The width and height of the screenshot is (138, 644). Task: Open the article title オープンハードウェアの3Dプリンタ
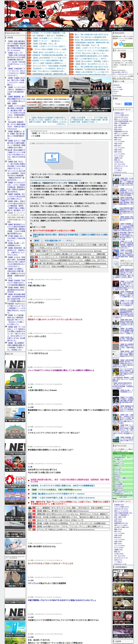click(69, 134)
